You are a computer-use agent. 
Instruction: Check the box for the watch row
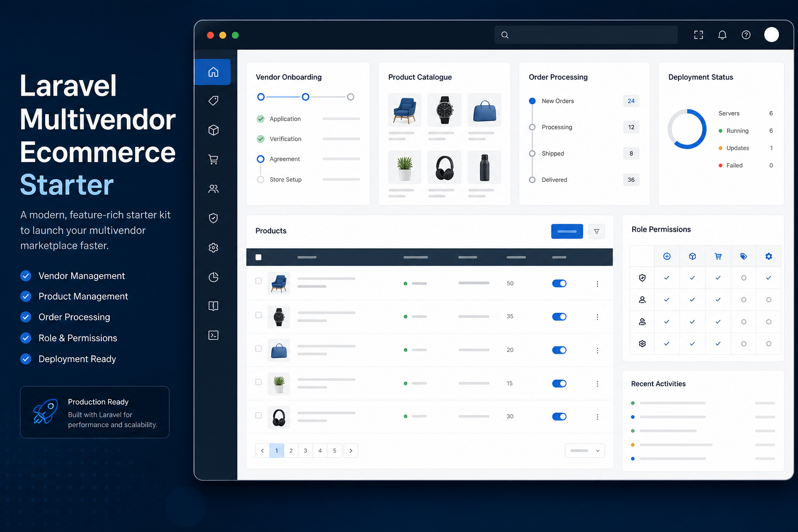258,315
